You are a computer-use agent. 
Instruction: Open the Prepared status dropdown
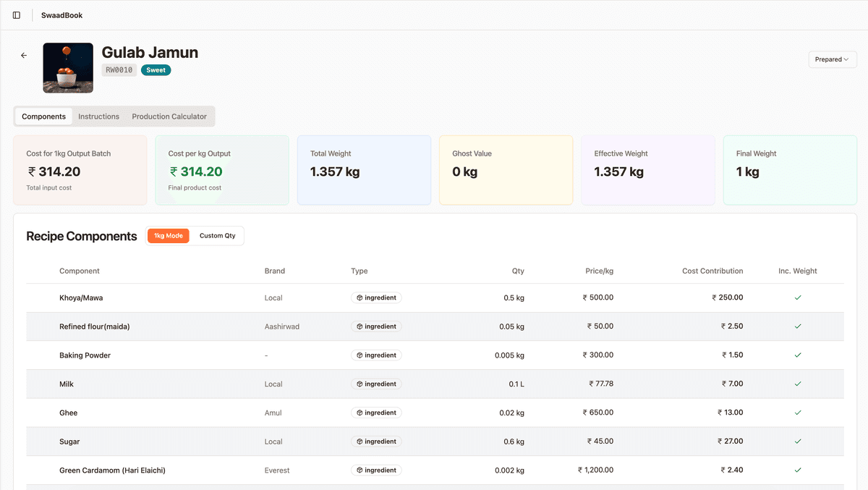point(833,59)
